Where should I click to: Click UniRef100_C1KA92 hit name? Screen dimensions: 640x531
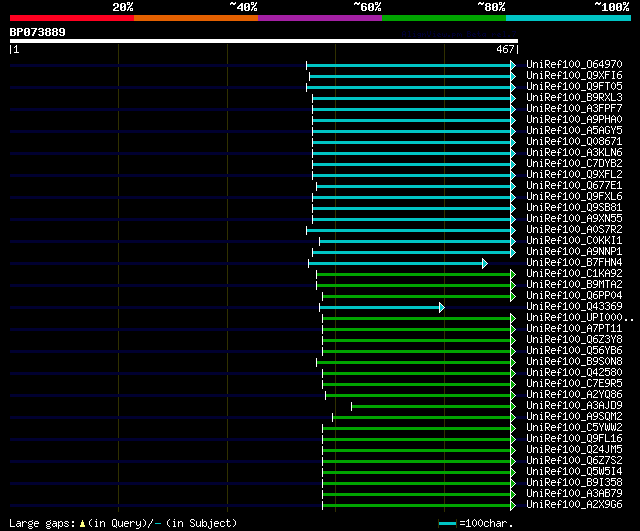pos(574,274)
